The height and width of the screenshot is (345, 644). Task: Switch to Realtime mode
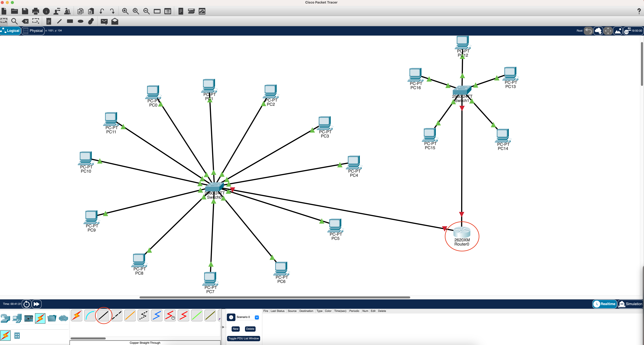(x=605, y=304)
